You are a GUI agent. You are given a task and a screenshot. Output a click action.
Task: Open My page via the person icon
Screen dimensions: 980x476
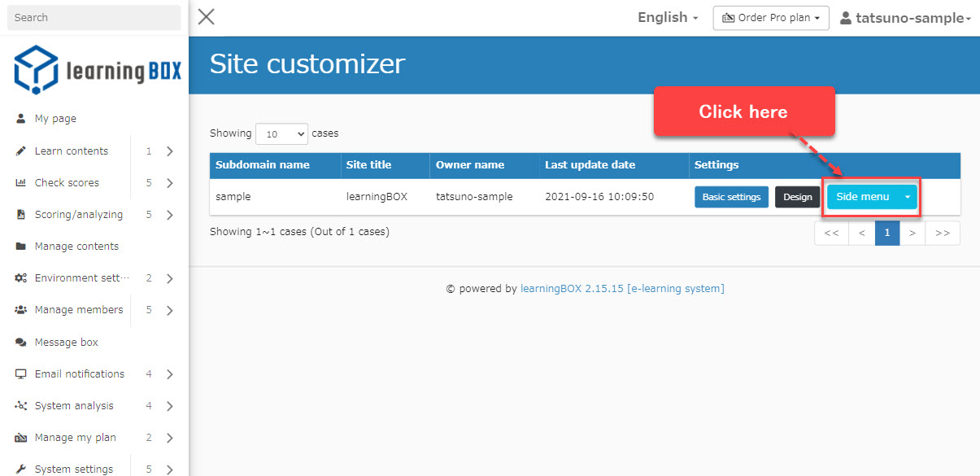(x=21, y=119)
